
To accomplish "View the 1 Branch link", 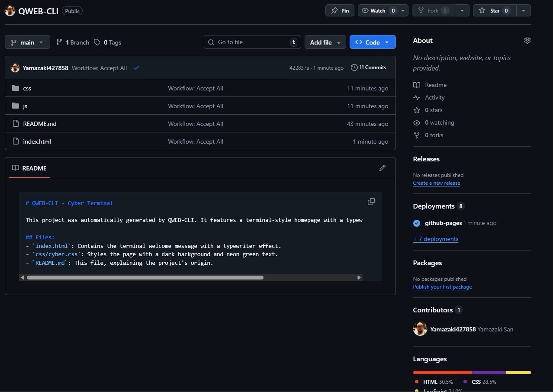I will click(x=73, y=42).
